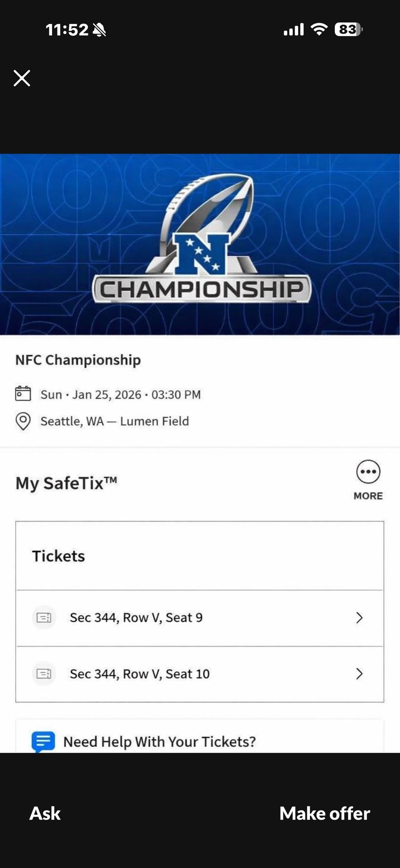Click the calendar icon beside the event date
400x868 pixels.
pos(23,394)
